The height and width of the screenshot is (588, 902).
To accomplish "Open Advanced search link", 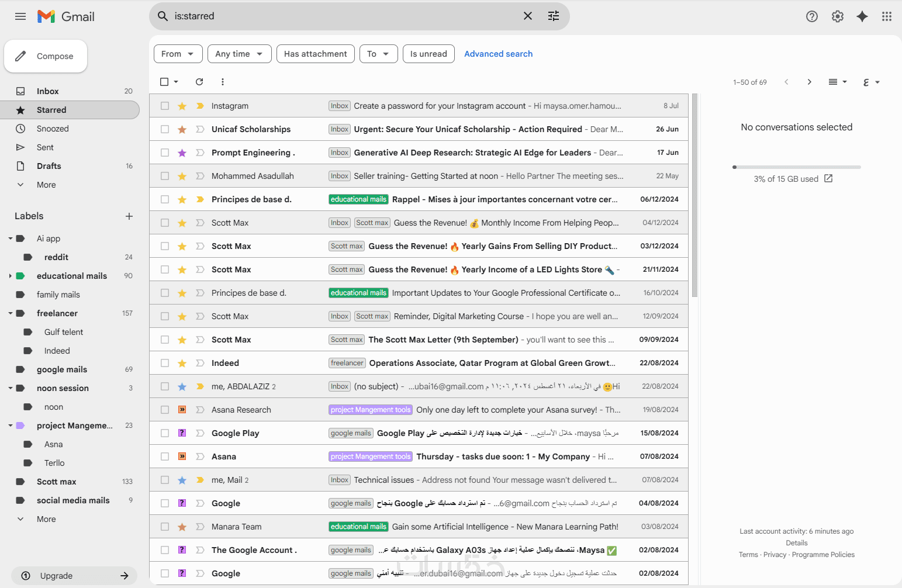I will (x=498, y=54).
